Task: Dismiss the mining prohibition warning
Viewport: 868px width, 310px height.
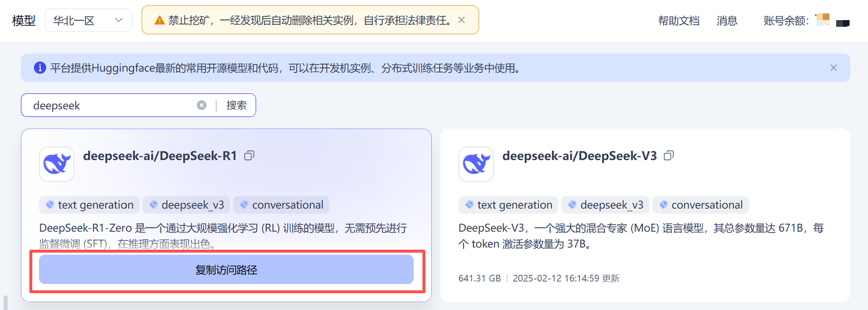Action: click(x=461, y=20)
